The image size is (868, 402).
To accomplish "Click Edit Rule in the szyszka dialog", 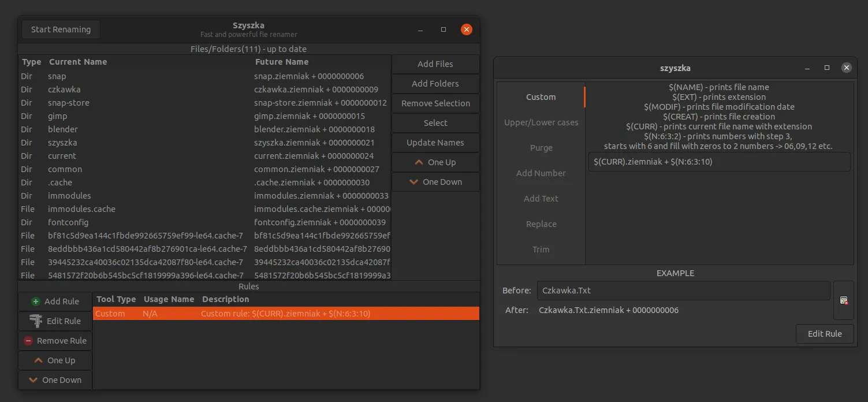I will 825,334.
